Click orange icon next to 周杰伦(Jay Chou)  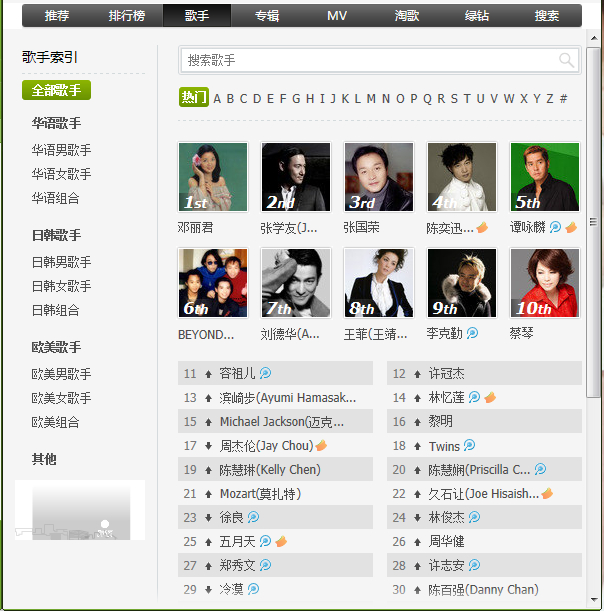[321, 445]
